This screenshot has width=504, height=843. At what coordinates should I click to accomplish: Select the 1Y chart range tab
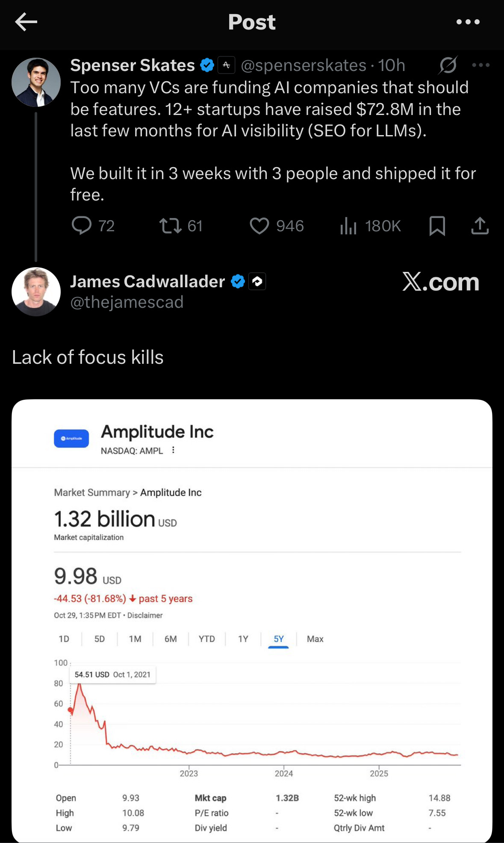[x=243, y=639]
